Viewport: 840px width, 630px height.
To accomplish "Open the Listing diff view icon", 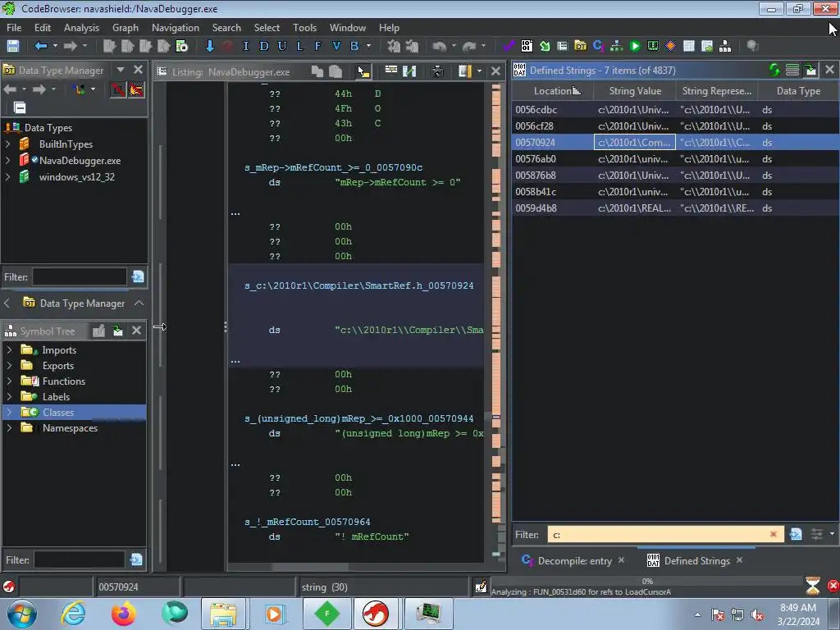I will [x=409, y=71].
